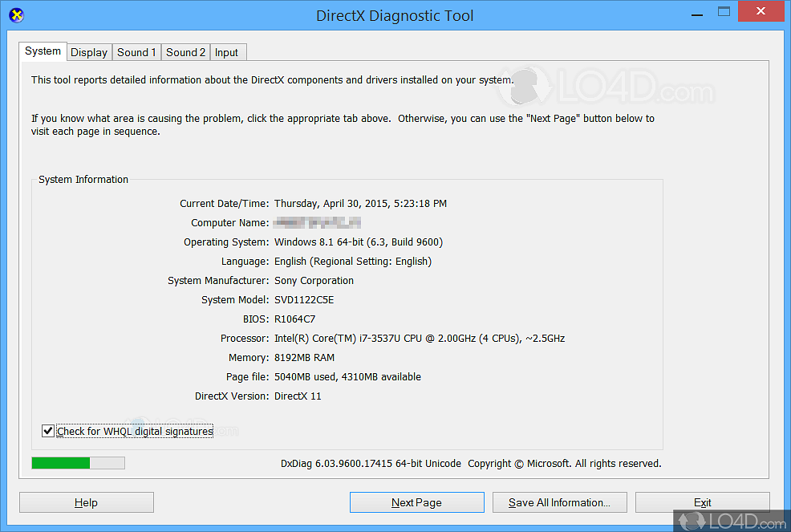Open Save All Information dialog
This screenshot has width=791, height=532.
point(559,502)
